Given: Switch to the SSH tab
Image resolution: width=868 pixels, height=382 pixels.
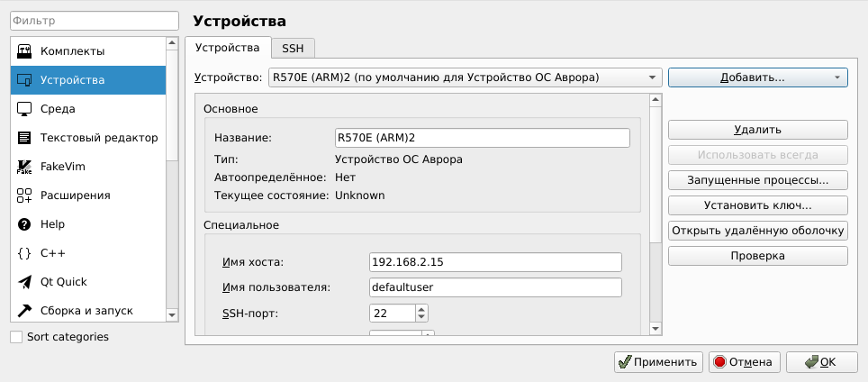Looking at the screenshot, I should coord(293,48).
